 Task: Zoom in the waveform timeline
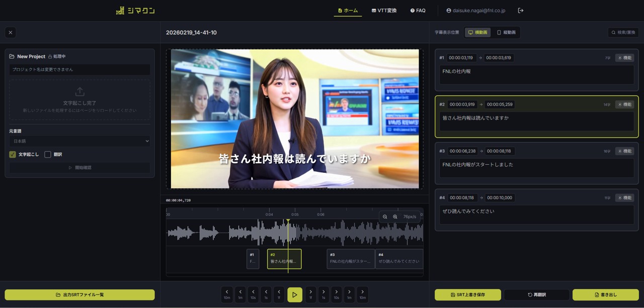click(395, 217)
